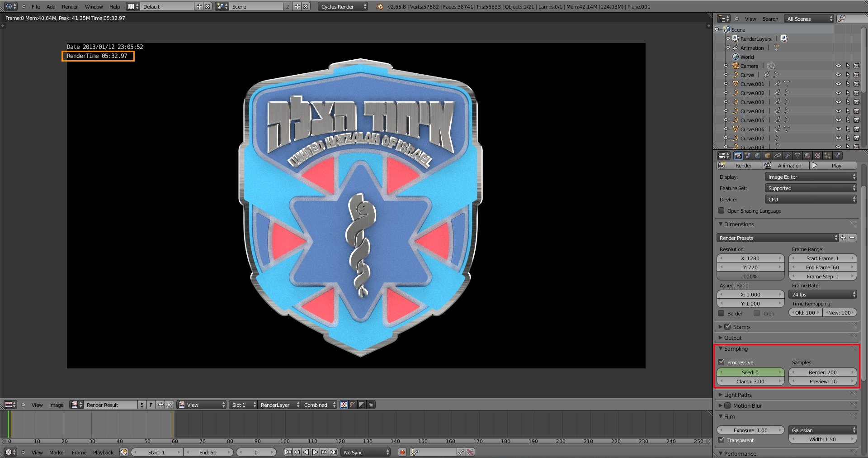868x458 pixels.
Task: Jump to the next keyframe
Action: click(x=324, y=452)
